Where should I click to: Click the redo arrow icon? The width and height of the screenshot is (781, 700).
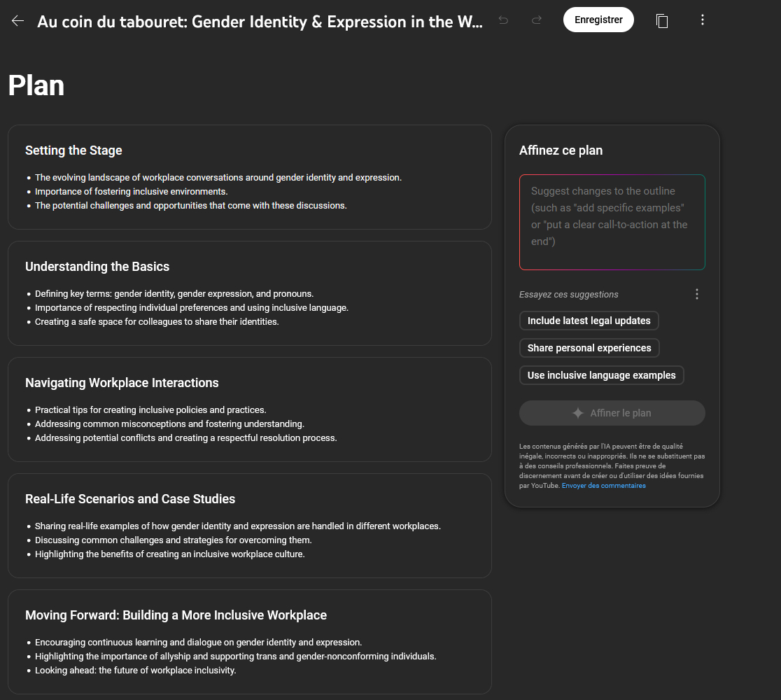(x=537, y=20)
